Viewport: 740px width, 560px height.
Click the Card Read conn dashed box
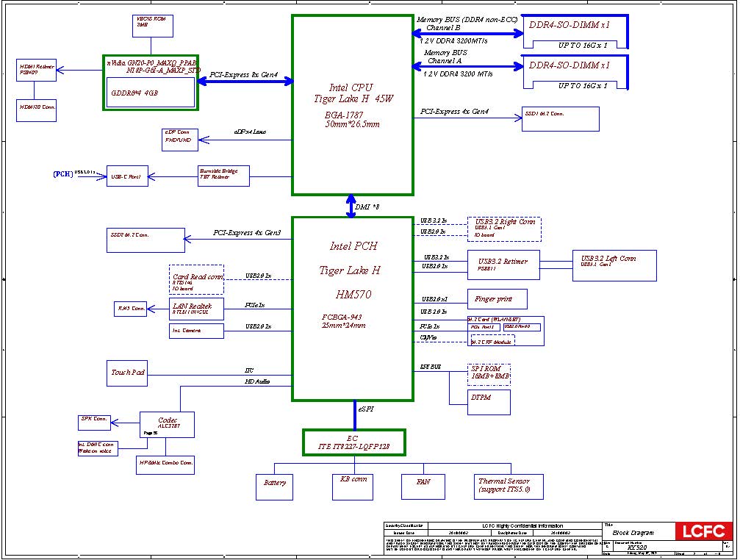tap(196, 279)
